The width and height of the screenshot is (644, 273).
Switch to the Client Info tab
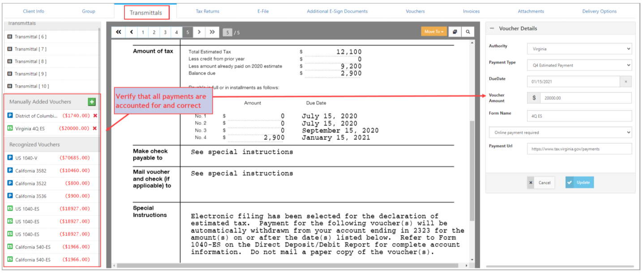[x=34, y=11]
